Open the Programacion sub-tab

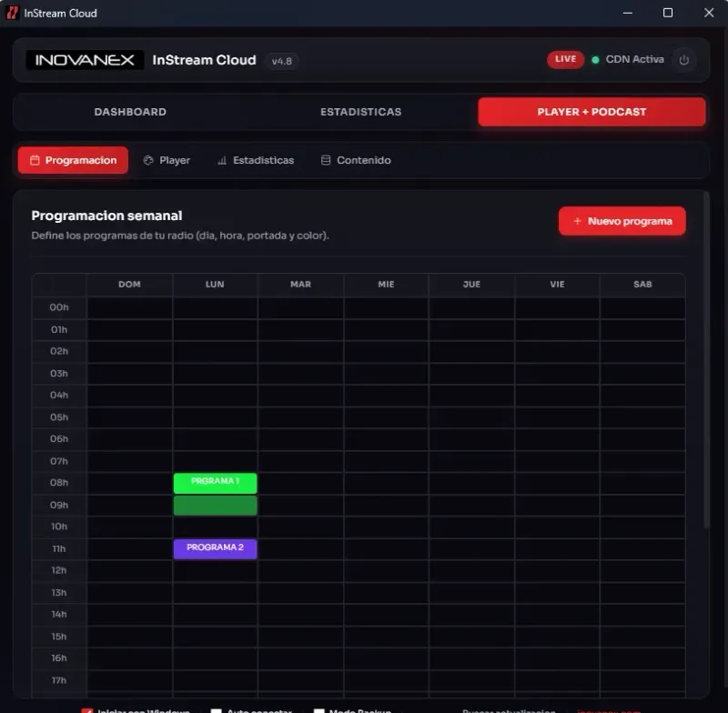tap(74, 160)
